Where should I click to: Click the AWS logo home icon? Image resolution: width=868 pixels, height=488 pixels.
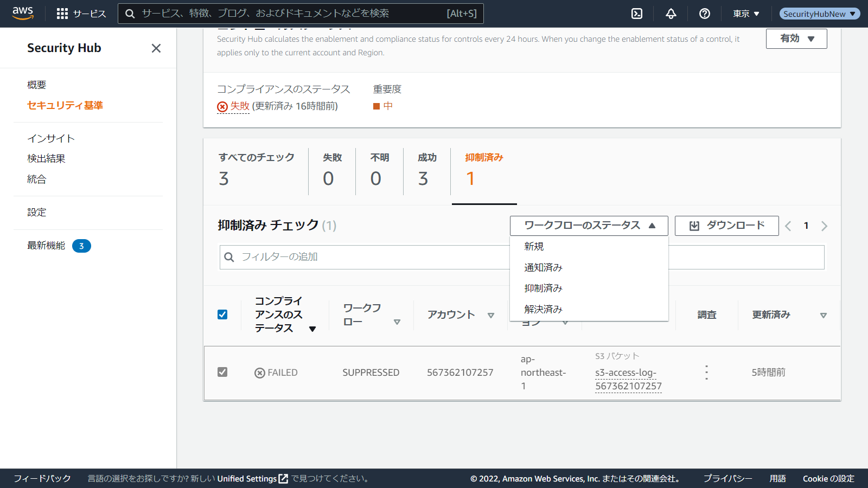pos(23,14)
